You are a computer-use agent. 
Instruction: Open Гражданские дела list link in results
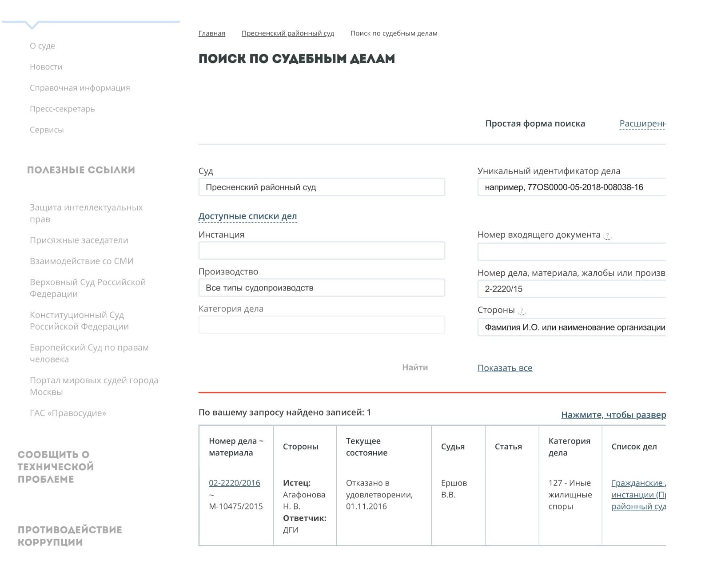[x=638, y=494]
